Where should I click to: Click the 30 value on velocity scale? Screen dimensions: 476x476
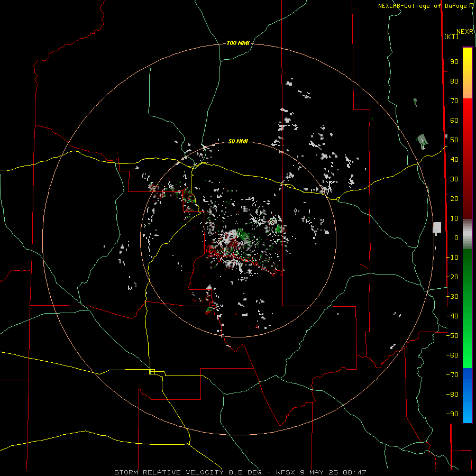pyautogui.click(x=454, y=179)
